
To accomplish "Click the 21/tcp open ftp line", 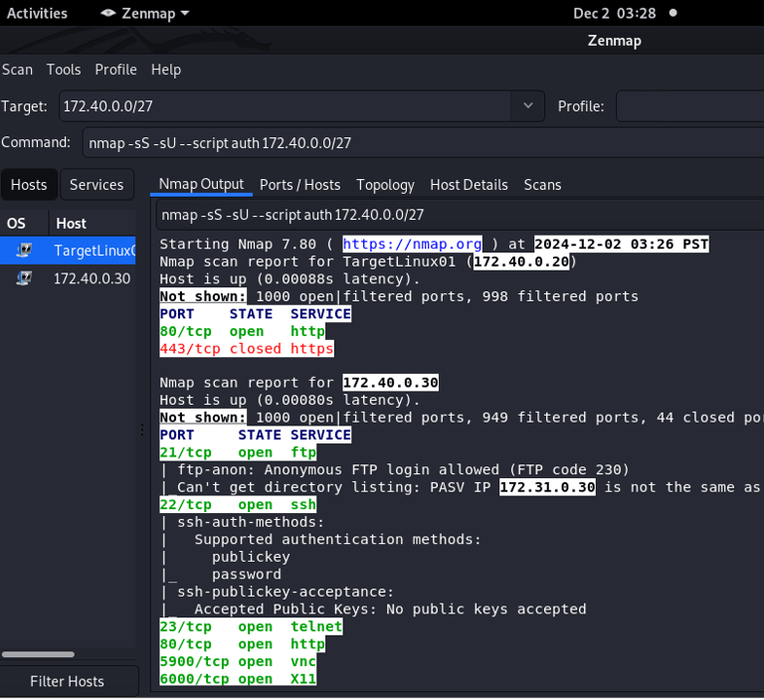I will (238, 452).
